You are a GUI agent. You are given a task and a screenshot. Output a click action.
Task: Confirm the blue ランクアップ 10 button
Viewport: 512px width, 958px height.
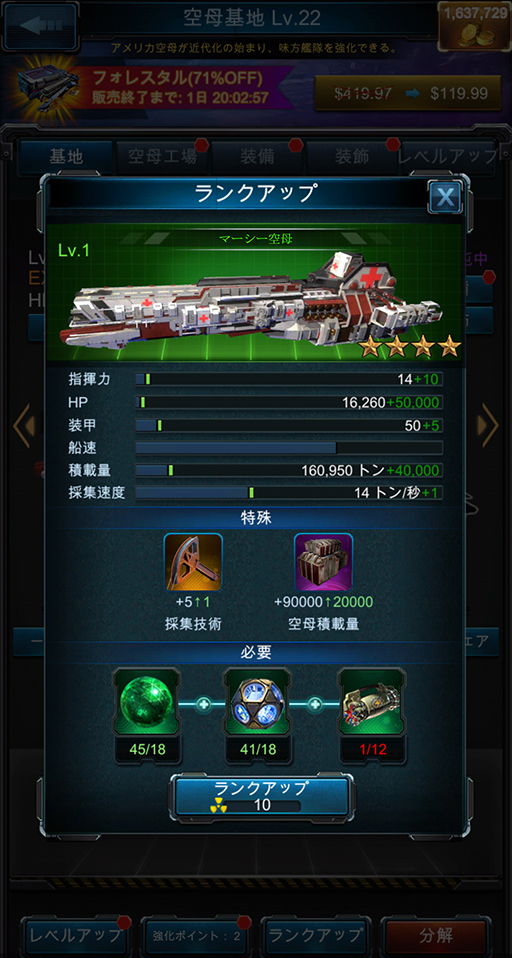[261, 797]
